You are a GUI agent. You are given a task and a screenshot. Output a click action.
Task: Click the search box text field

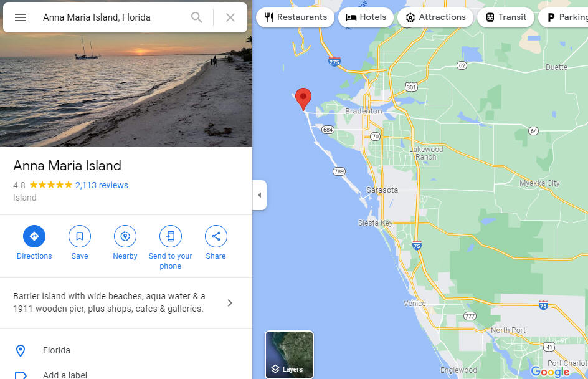(113, 17)
